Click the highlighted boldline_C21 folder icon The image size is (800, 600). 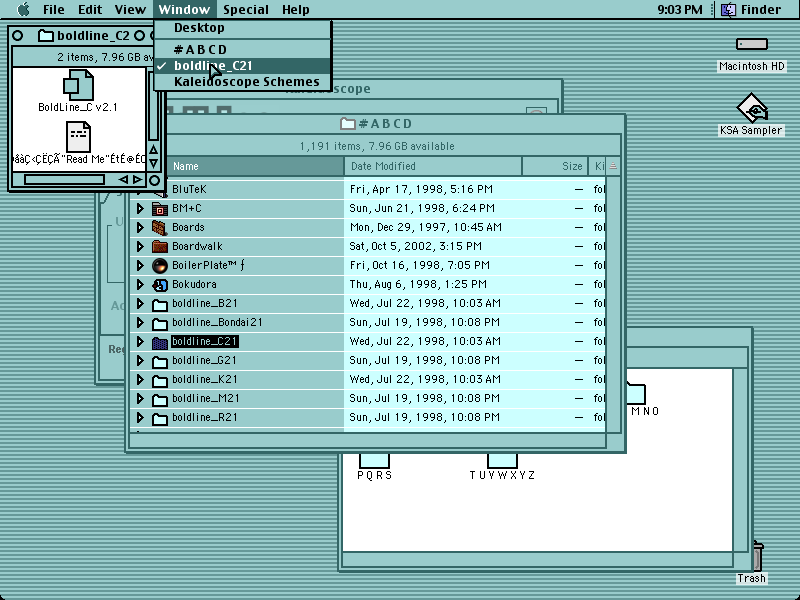point(160,342)
